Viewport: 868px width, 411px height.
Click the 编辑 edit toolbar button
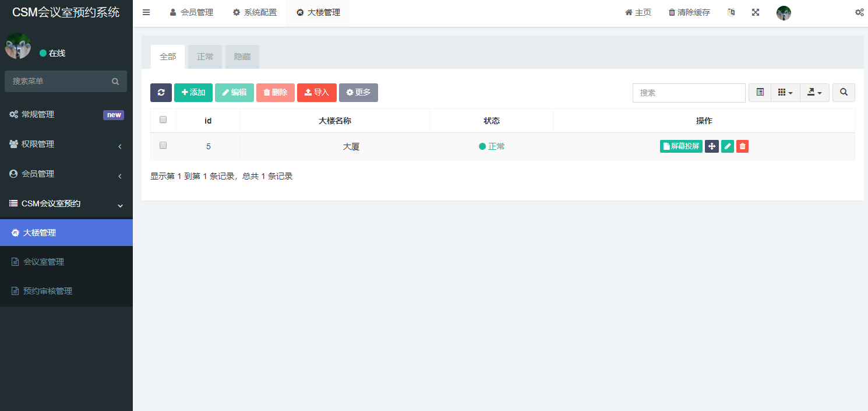pyautogui.click(x=234, y=93)
